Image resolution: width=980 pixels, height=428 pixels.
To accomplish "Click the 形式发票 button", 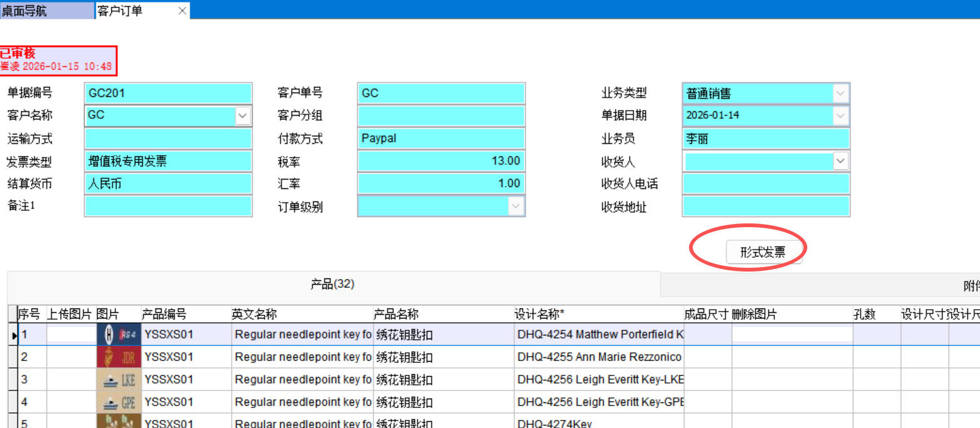I will pyautogui.click(x=762, y=252).
